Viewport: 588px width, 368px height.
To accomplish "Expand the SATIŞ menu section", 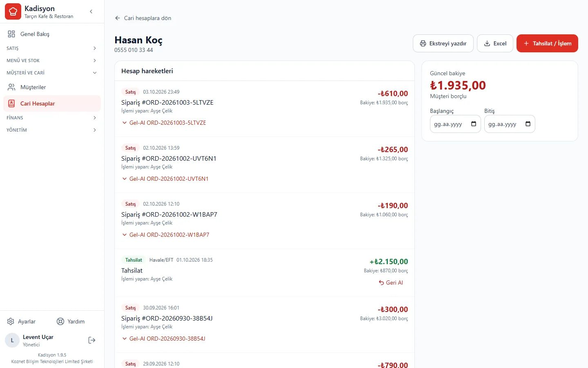I will click(x=52, y=48).
